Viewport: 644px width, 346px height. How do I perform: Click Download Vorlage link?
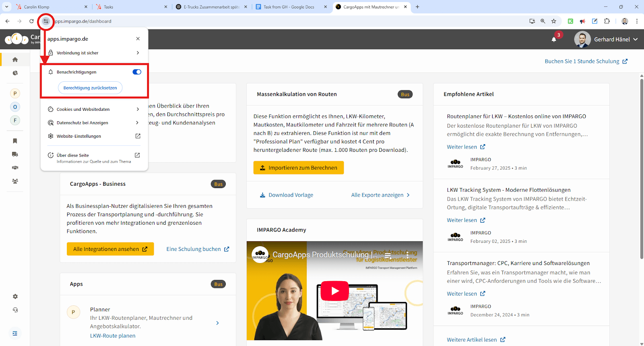tap(287, 195)
